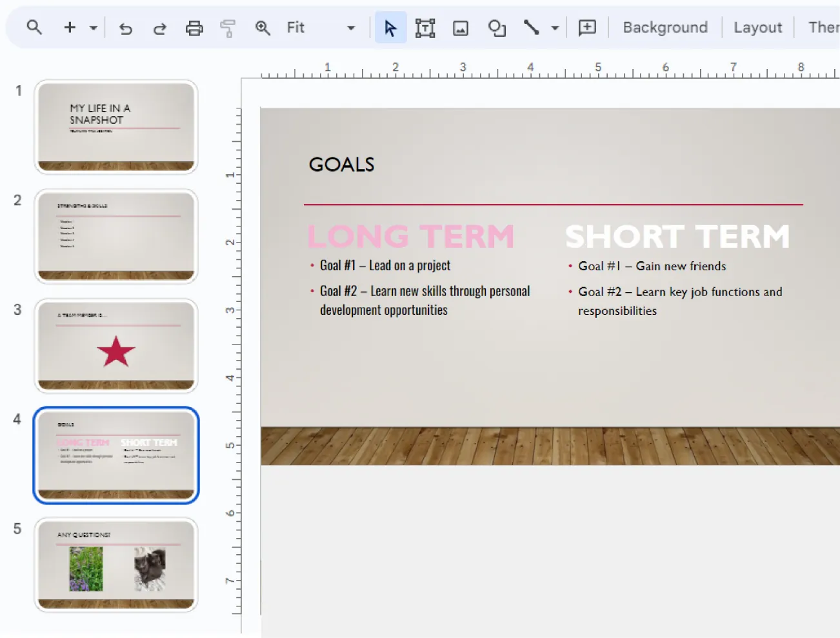This screenshot has height=638, width=840.
Task: Select the title slide thumbnail
Action: pos(116,126)
